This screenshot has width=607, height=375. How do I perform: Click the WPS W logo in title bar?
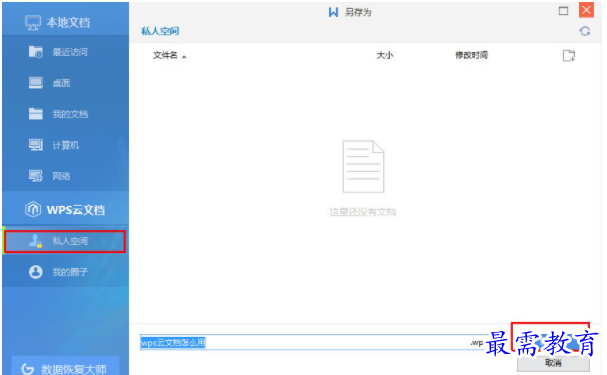point(333,12)
